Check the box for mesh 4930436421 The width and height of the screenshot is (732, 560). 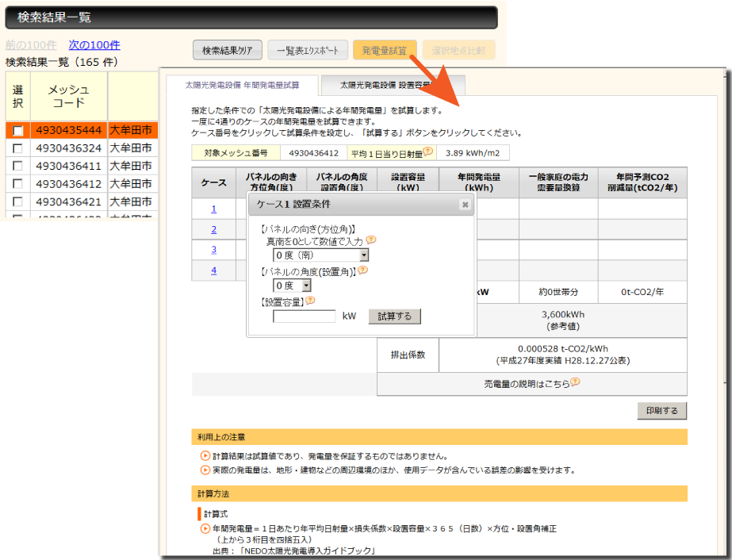17,201
